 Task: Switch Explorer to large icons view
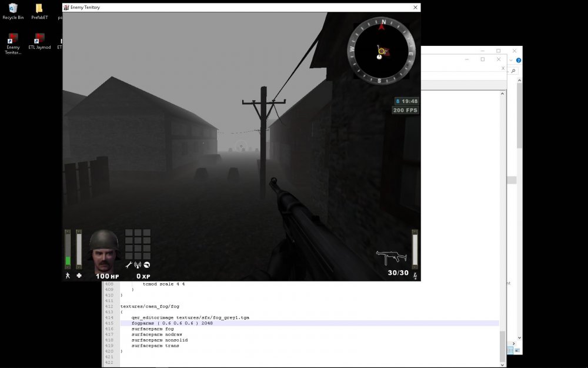tap(517, 350)
